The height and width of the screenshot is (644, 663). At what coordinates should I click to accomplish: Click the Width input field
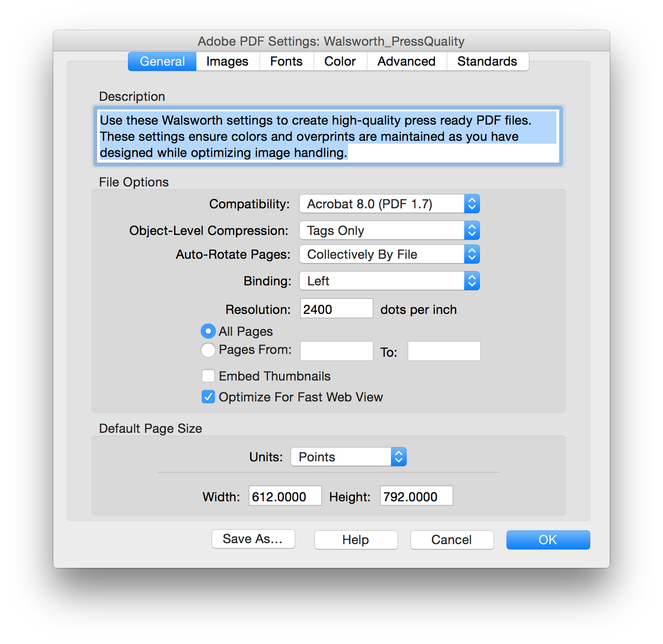point(285,496)
